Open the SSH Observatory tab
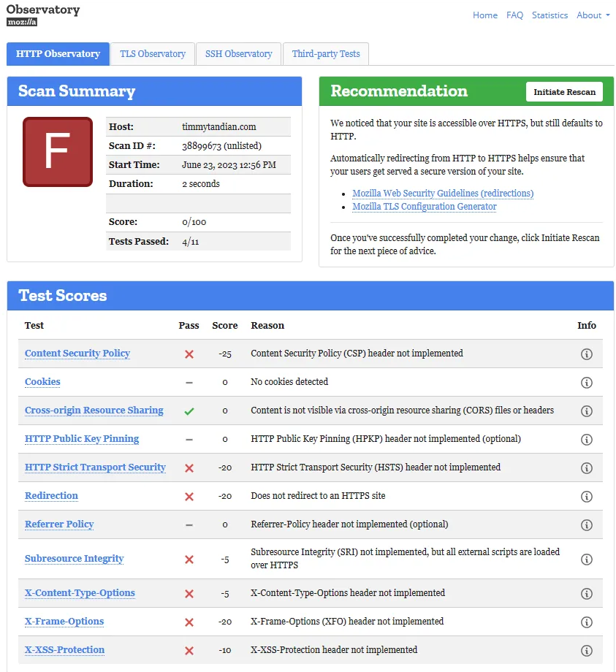The width and height of the screenshot is (616, 672). click(239, 53)
